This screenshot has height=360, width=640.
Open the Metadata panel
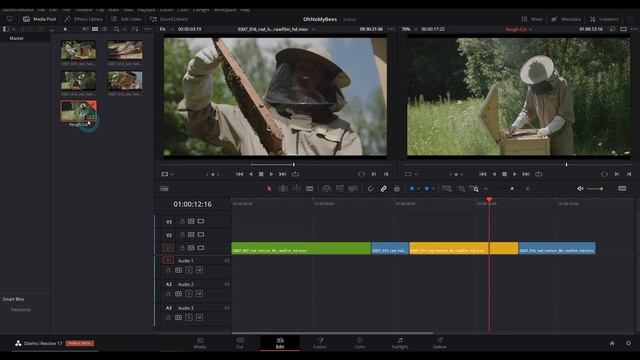[566, 19]
